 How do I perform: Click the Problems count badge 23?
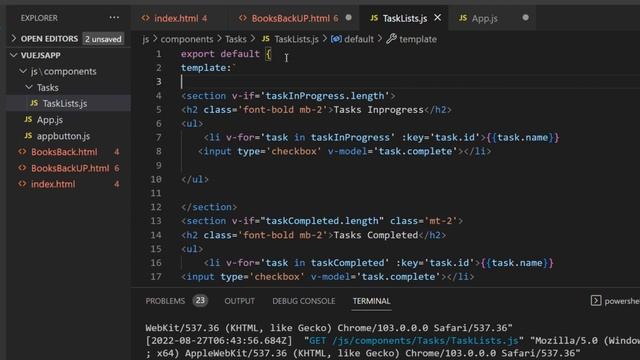pos(200,301)
